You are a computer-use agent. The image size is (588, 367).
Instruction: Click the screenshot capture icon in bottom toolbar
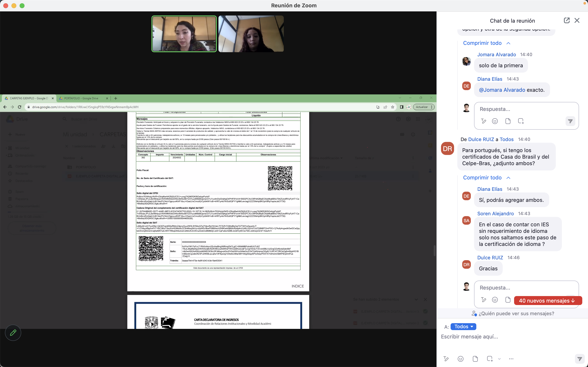(490, 359)
